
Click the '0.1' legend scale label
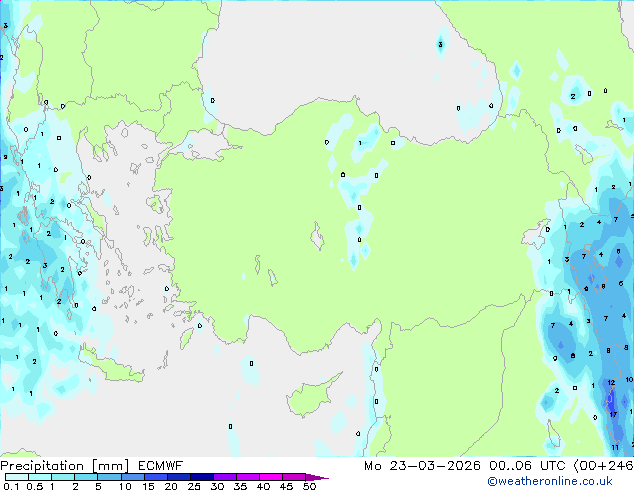tap(11, 486)
